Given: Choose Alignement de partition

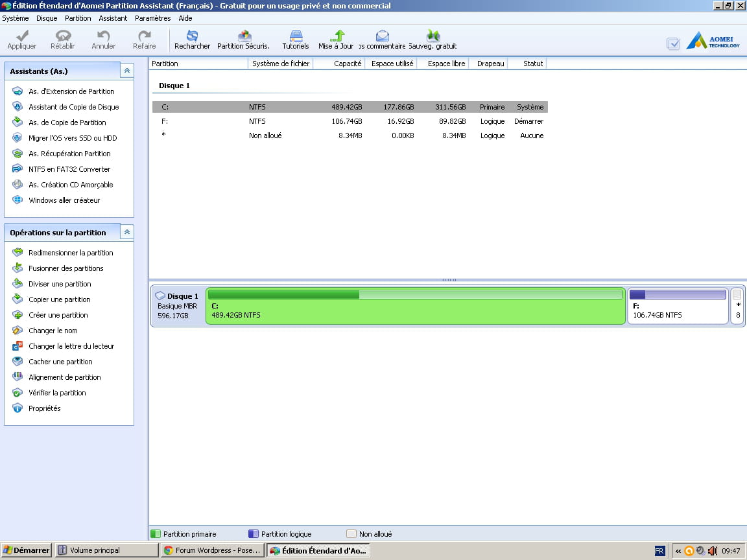Looking at the screenshot, I should 65,377.
